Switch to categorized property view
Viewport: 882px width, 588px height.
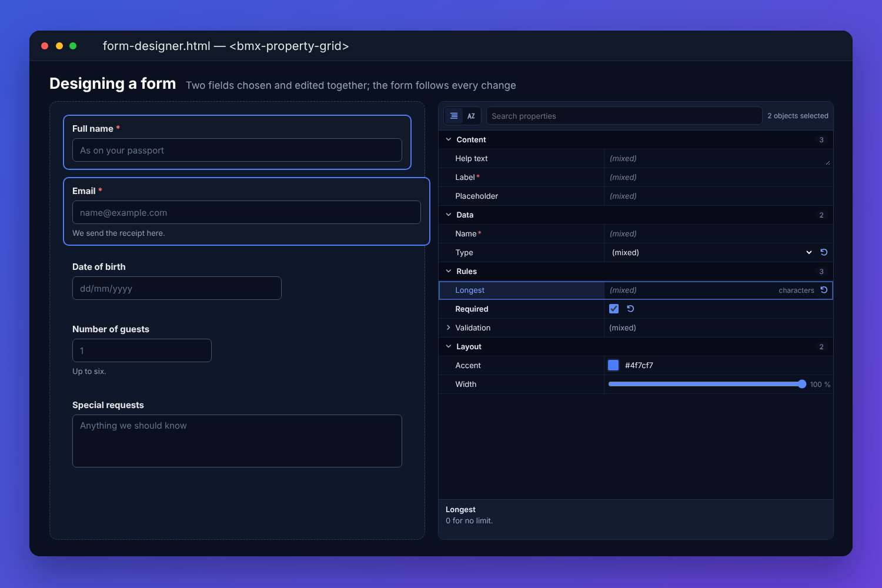pos(454,116)
